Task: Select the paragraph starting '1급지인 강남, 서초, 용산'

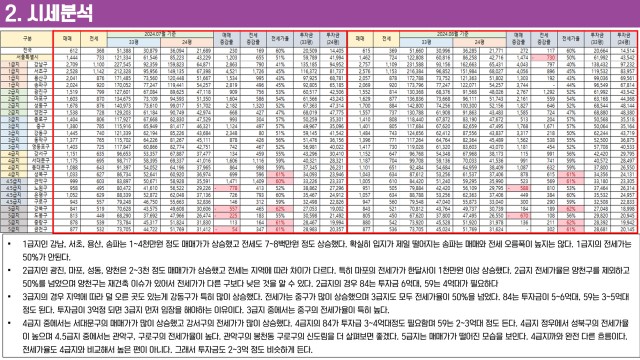Action: tap(327, 251)
